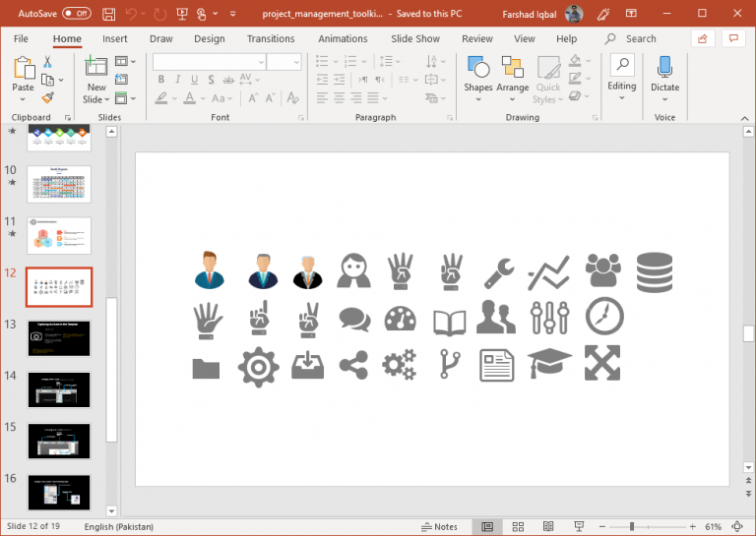Screen dimensions: 756x536
Task: Click the Copy icon
Action: click(47, 80)
